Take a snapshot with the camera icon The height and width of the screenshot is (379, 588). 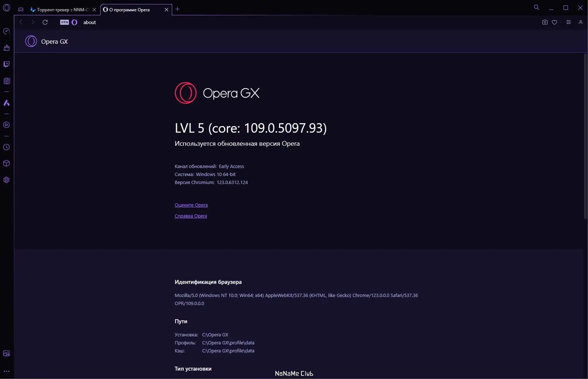pyautogui.click(x=545, y=22)
